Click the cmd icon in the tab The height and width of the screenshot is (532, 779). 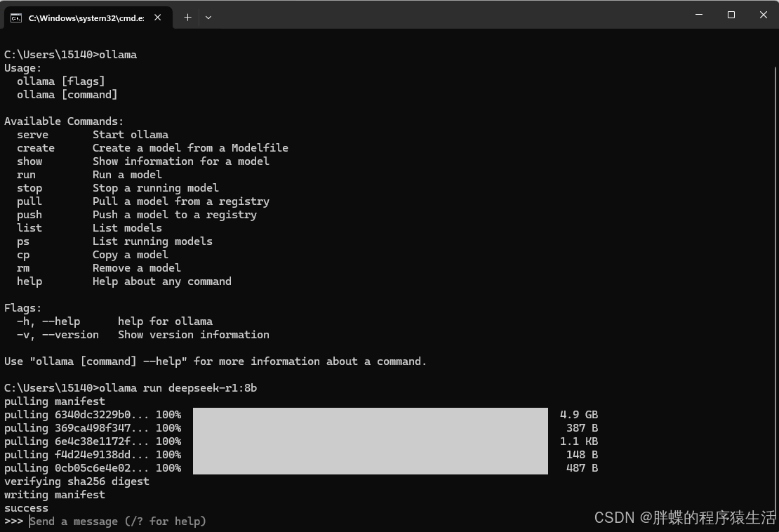point(16,18)
